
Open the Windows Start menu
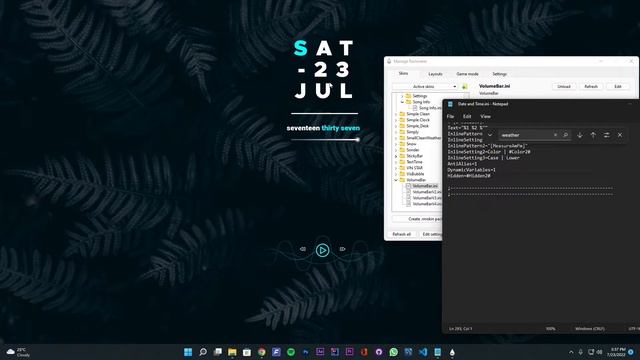[188, 352]
